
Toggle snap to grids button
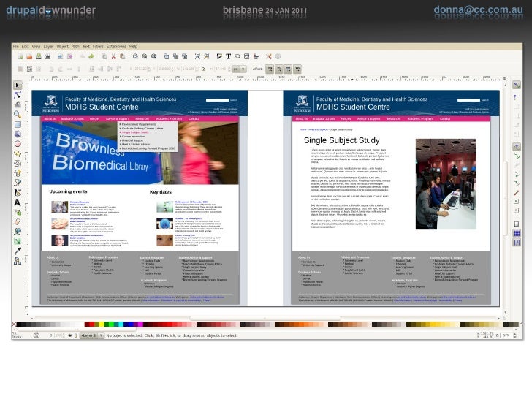click(x=517, y=233)
